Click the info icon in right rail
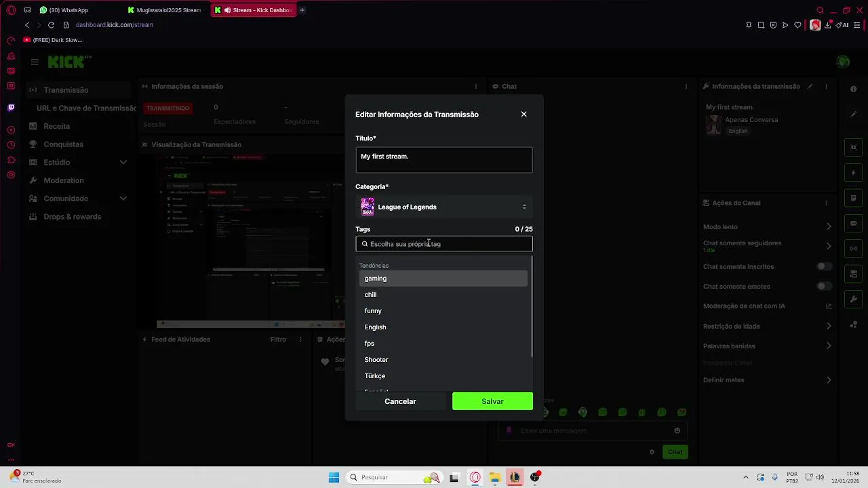The image size is (868, 488). tap(853, 89)
